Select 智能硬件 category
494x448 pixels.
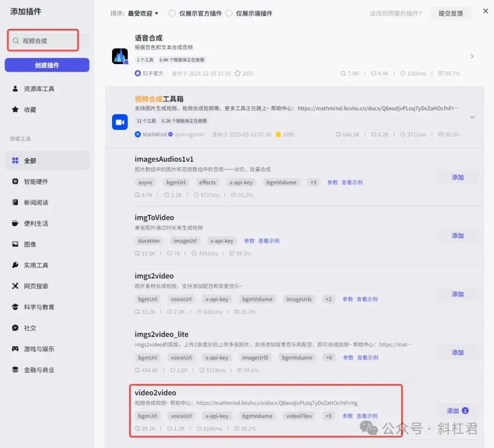pyautogui.click(x=47, y=181)
